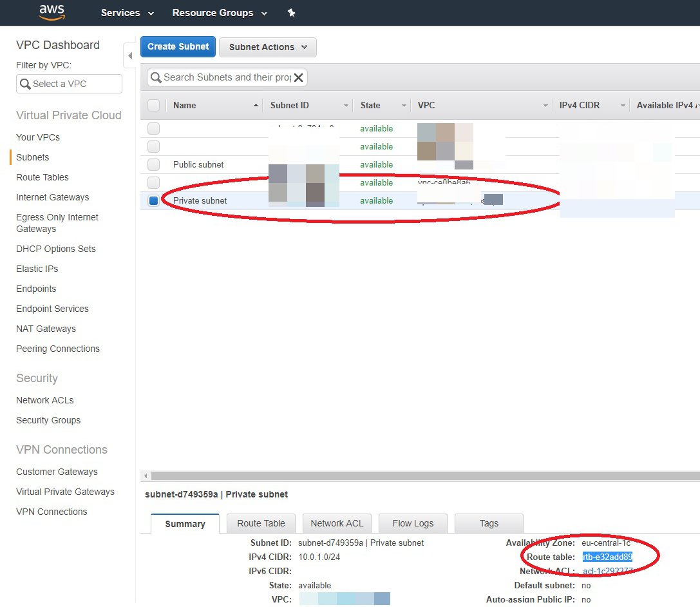Open NAT Gateways in the sidebar

coord(46,329)
